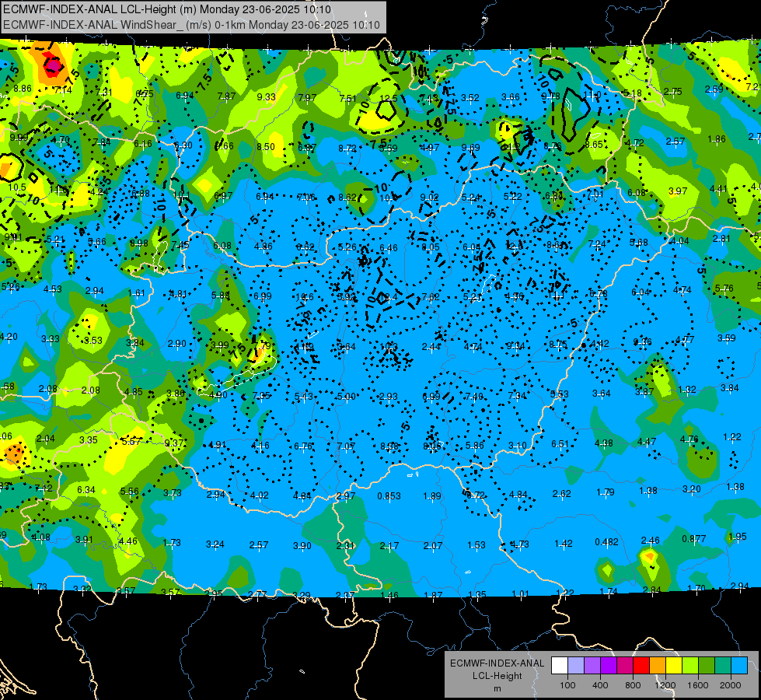The image size is (761, 700).
Task: Click the wind shear value 2.62
Action: pyautogui.click(x=561, y=494)
